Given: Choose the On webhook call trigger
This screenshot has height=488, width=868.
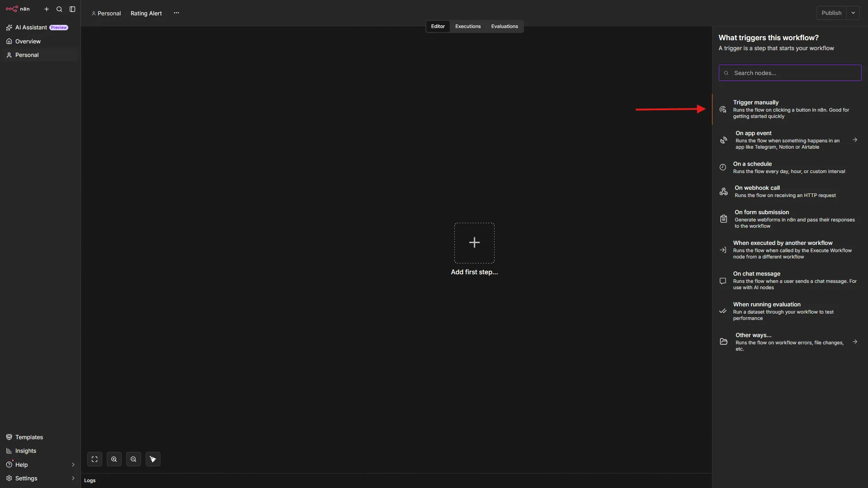Looking at the screenshot, I should [790, 192].
